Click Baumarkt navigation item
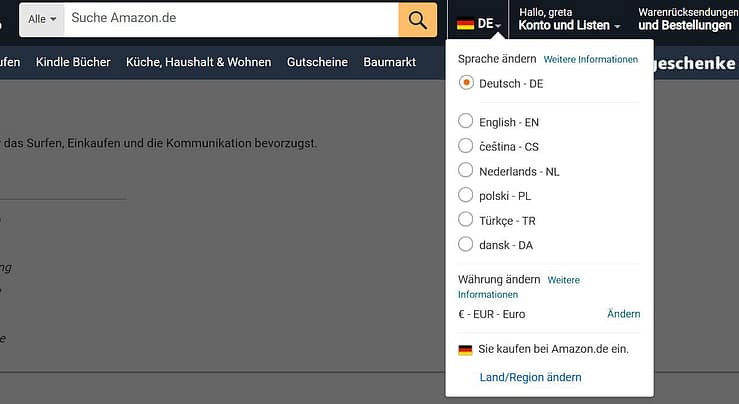 [390, 62]
